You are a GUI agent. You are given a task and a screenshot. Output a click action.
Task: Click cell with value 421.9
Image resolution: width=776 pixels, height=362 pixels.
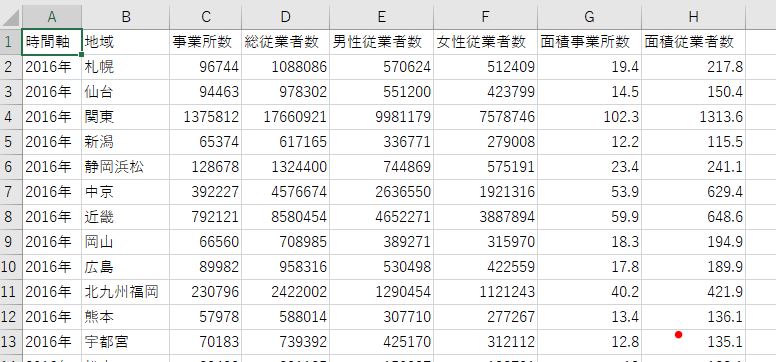tap(693, 292)
